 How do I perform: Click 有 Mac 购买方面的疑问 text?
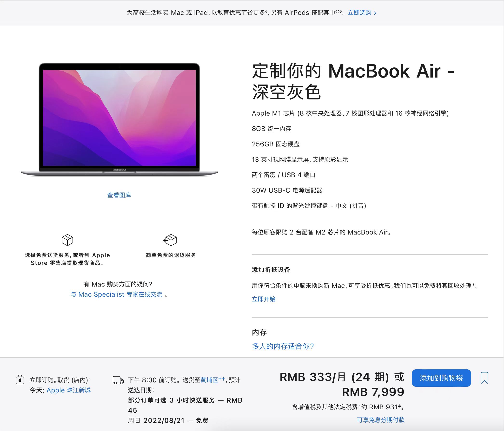point(118,284)
